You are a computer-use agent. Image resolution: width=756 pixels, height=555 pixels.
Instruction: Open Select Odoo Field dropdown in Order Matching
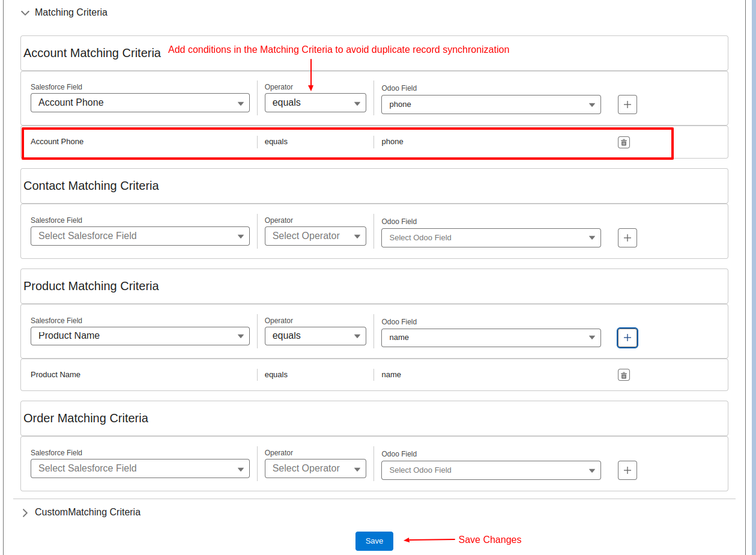491,470
